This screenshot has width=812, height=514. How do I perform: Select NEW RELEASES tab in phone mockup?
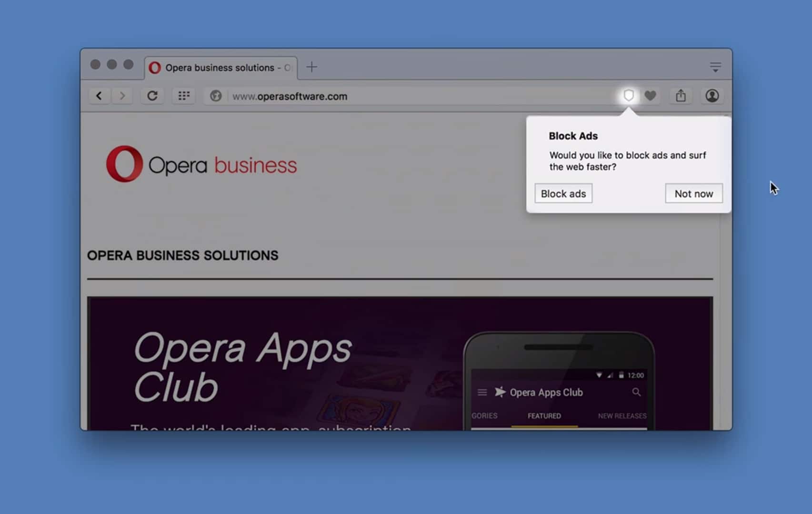[x=622, y=416]
